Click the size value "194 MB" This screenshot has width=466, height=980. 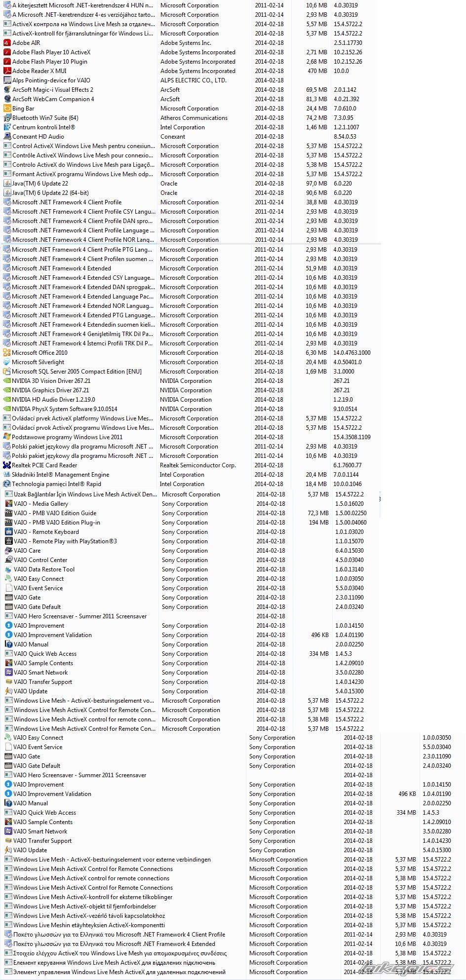[319, 523]
